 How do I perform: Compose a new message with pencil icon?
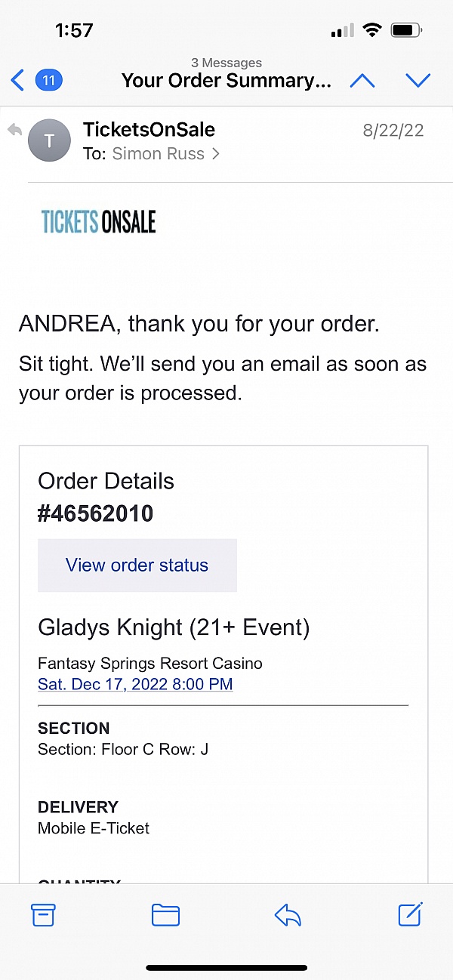point(410,914)
